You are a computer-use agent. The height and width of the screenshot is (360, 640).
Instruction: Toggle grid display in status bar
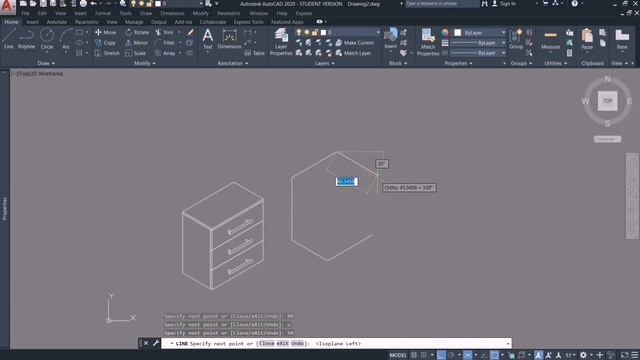click(414, 355)
